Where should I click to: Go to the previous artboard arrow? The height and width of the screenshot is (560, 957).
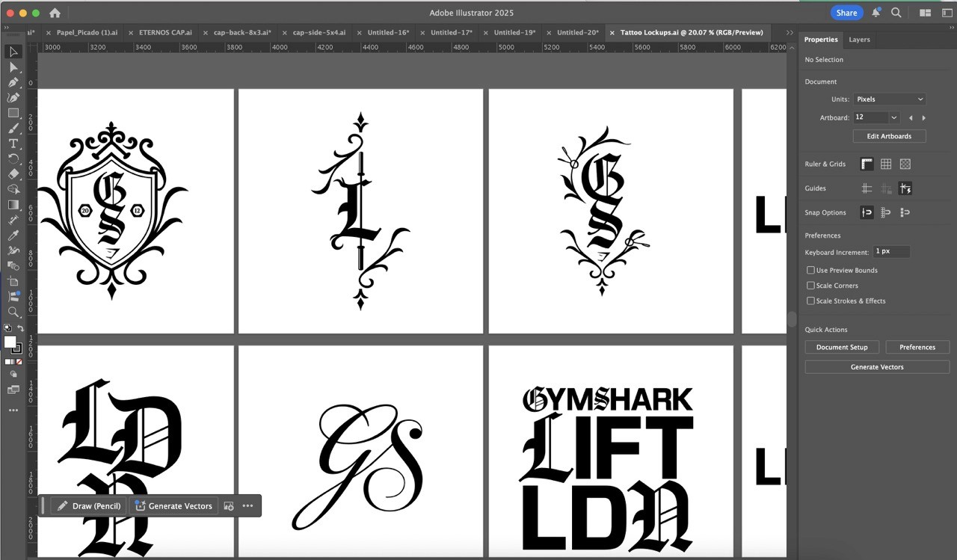(x=911, y=118)
